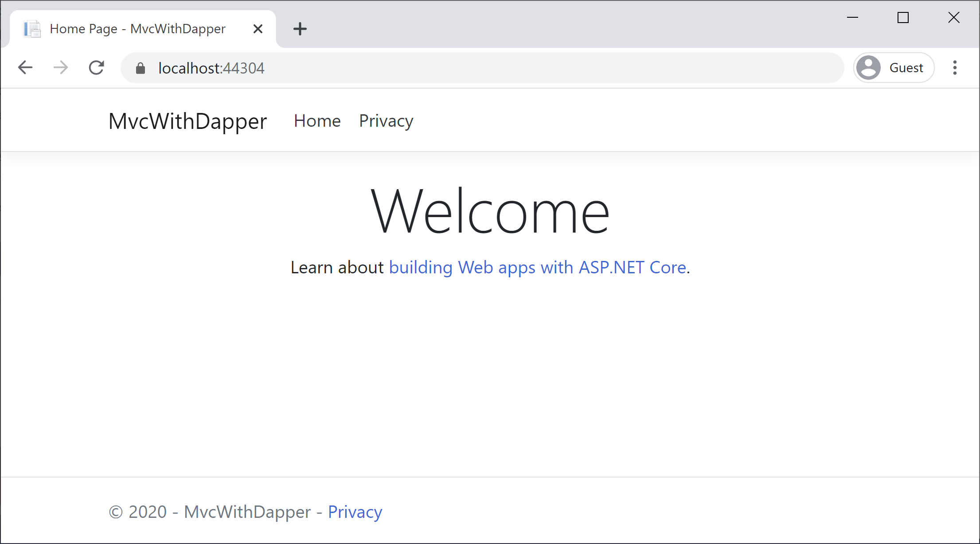Open a new tab with plus icon
The image size is (980, 544).
(300, 29)
